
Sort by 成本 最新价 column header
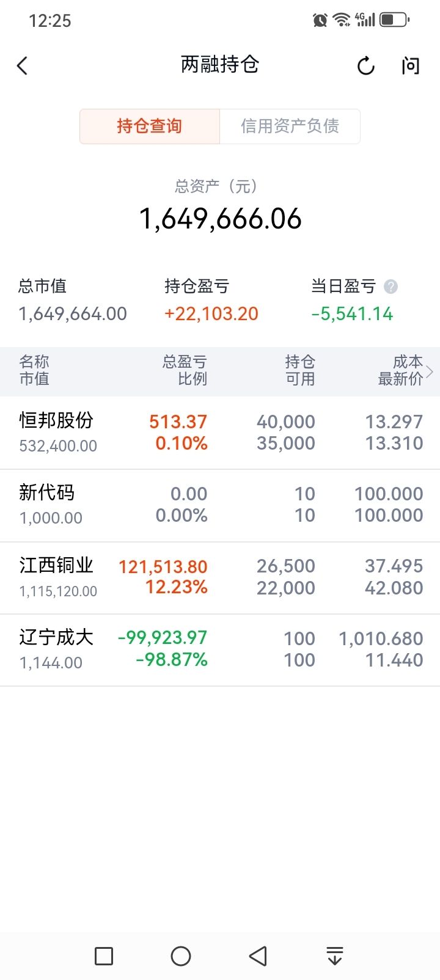(x=400, y=371)
